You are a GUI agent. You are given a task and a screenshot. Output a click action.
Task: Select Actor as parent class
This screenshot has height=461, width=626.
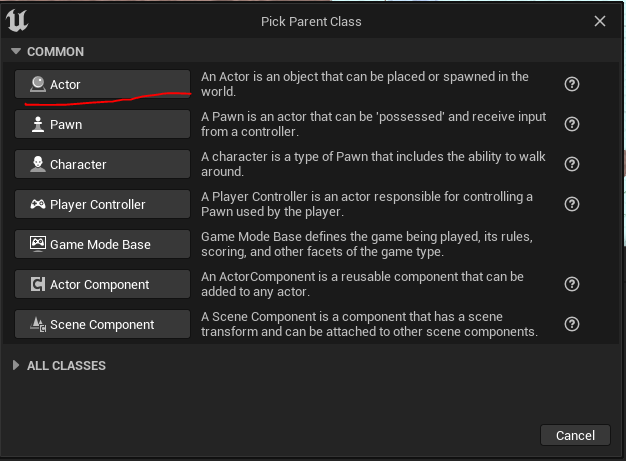click(x=102, y=85)
